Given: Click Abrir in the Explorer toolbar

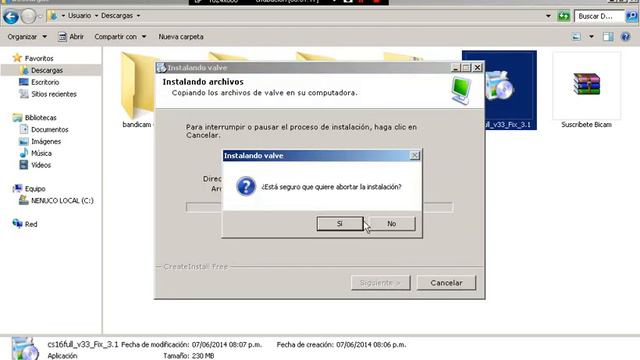Looking at the screenshot, I should click(71, 37).
